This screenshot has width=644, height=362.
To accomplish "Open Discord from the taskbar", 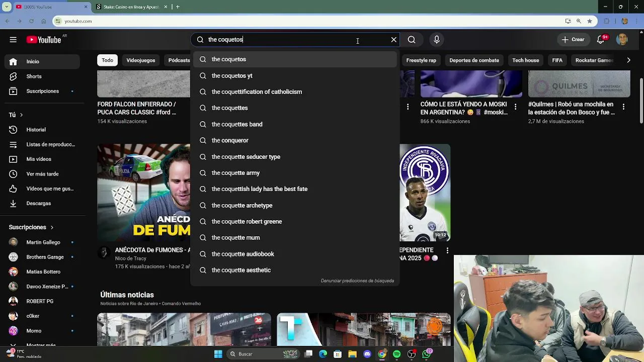I will (x=367, y=354).
